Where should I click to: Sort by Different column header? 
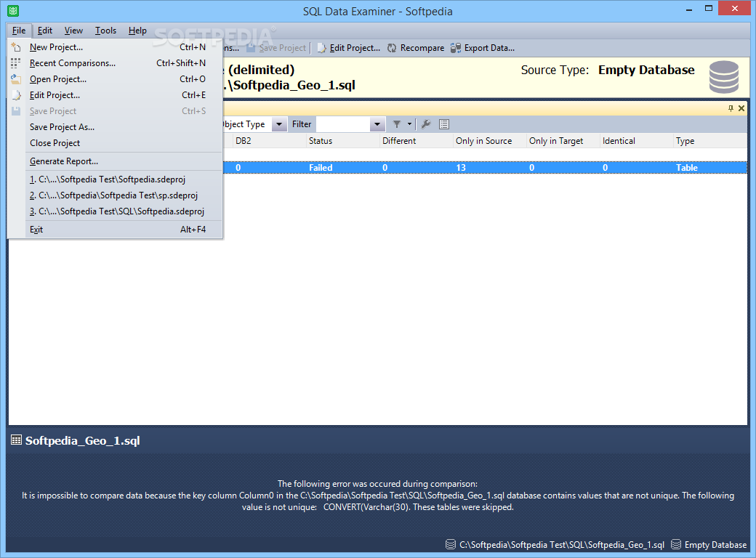coord(417,141)
